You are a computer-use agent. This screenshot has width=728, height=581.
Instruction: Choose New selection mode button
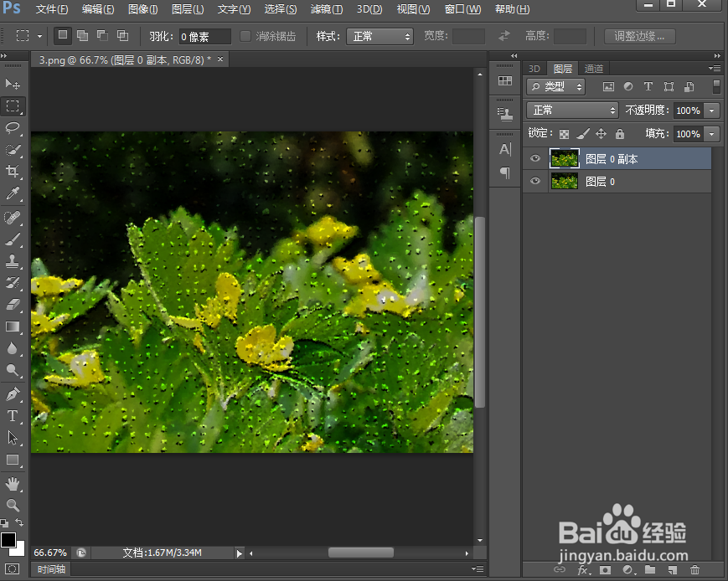point(63,35)
